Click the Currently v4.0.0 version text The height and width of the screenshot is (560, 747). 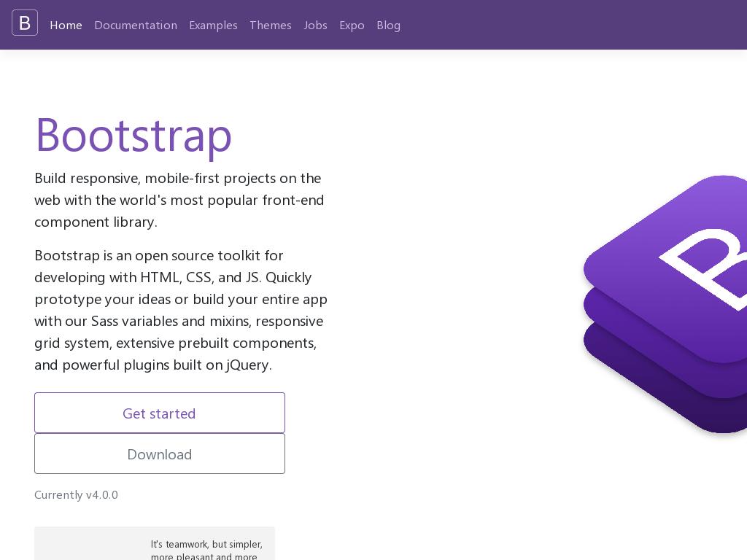76,494
